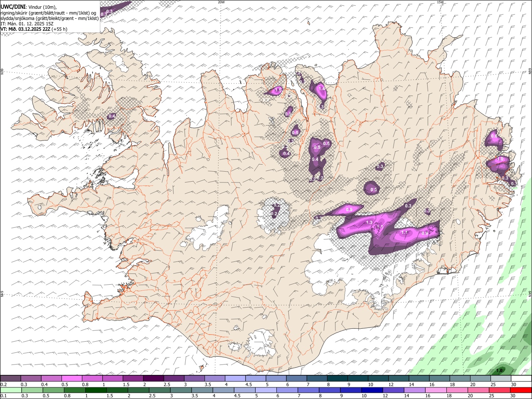
Task: Select the darkest purple snow swatch for 2–2.5
Action: pos(153,378)
